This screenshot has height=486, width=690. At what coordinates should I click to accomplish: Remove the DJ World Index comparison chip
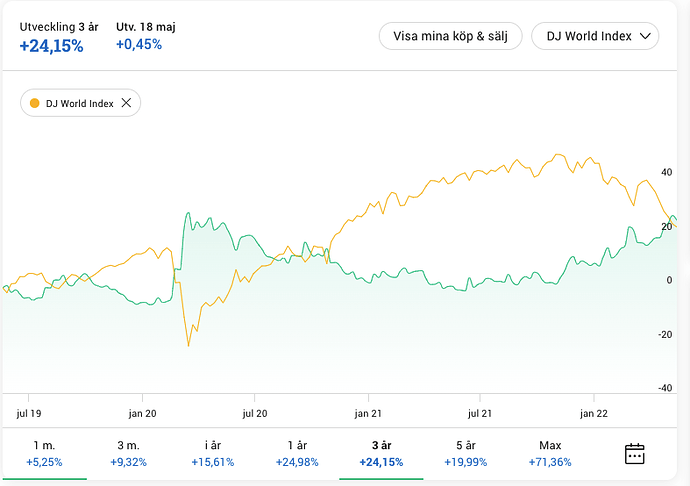(x=126, y=103)
